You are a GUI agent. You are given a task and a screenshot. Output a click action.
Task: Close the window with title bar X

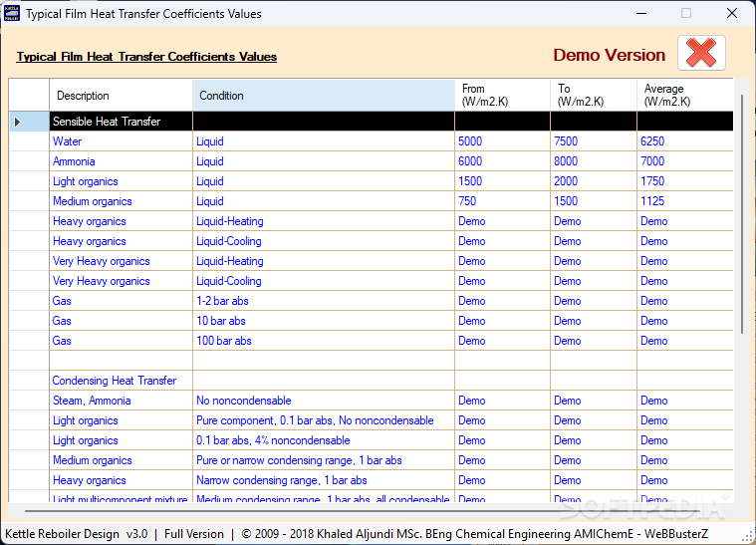point(732,13)
